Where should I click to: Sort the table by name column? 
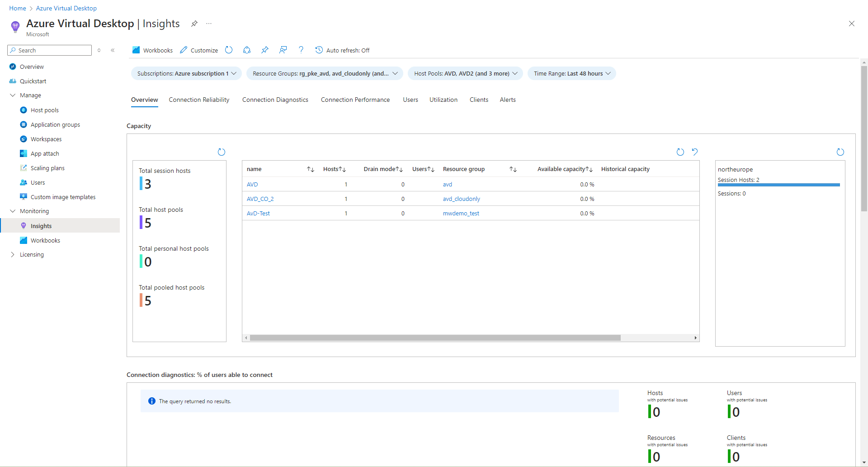[311, 169]
